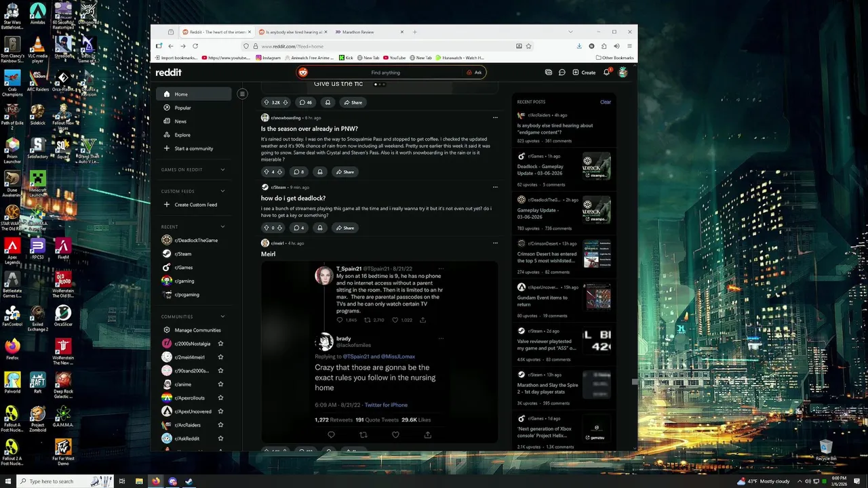The width and height of the screenshot is (868, 488).
Task: Upvote the PNW snowboarding post
Action: tap(266, 172)
